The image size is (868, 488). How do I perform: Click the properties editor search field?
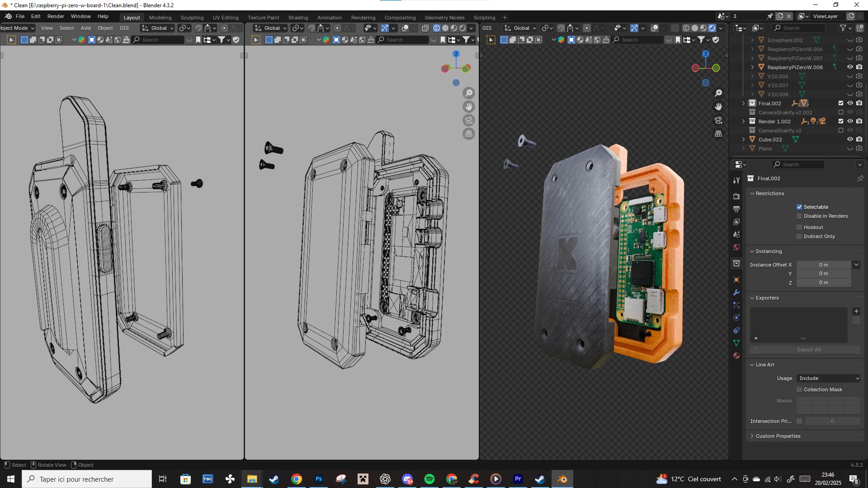click(798, 164)
